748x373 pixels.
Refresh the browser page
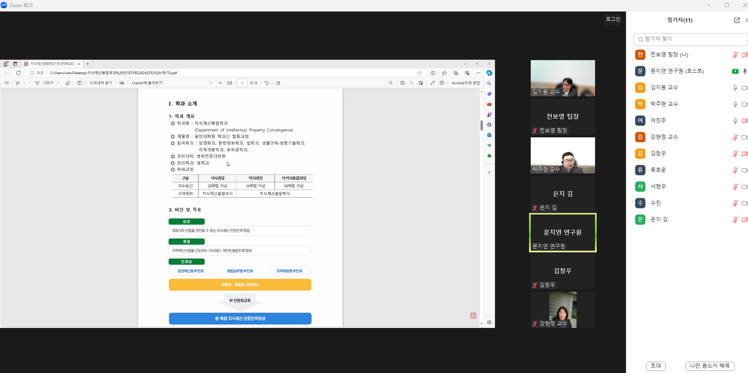pos(19,73)
